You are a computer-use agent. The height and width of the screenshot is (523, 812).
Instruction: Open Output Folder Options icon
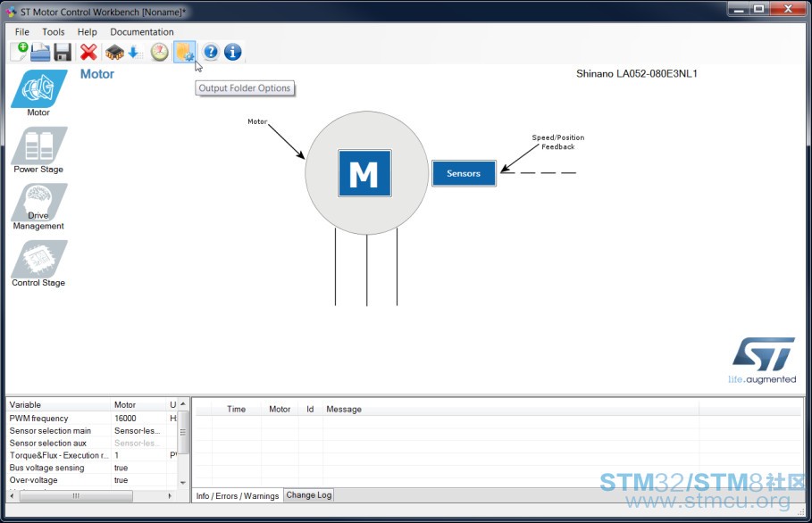[184, 53]
